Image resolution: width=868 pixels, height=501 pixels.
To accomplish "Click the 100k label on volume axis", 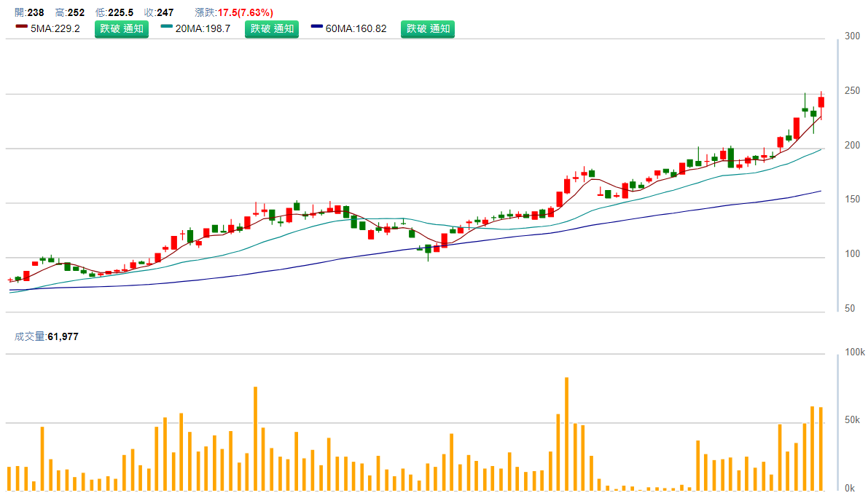I will point(854,352).
